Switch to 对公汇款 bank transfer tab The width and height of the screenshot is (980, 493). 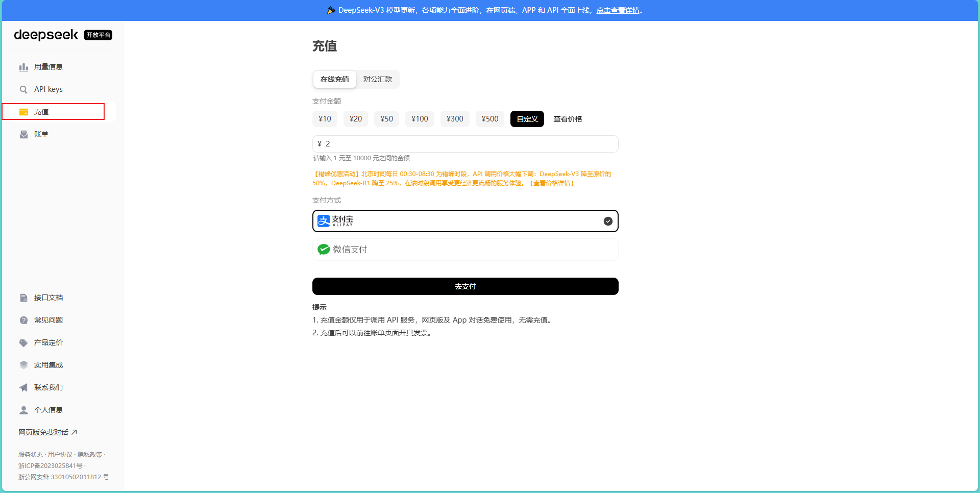click(377, 79)
